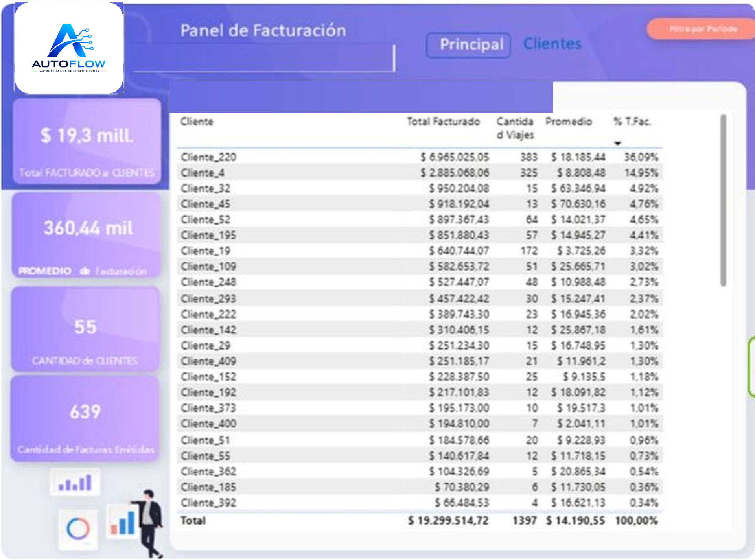Select the Cliente_55 row
Screen dimensions: 755x560
coord(420,456)
